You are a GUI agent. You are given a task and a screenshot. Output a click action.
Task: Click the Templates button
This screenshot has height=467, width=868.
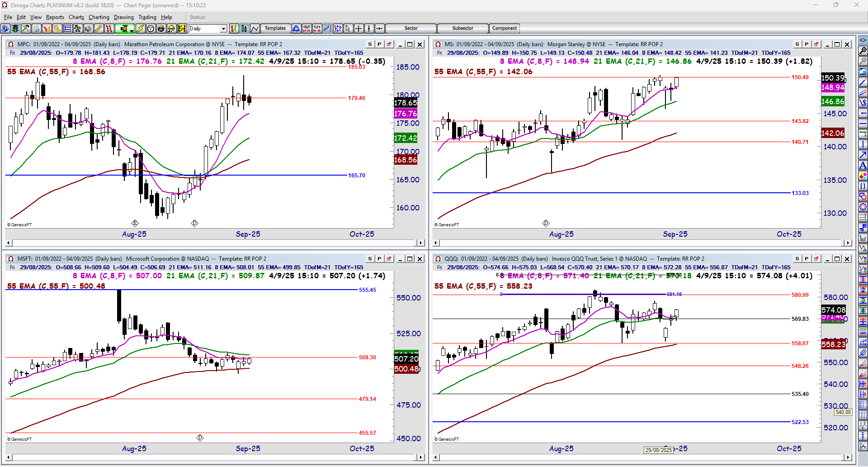(275, 29)
